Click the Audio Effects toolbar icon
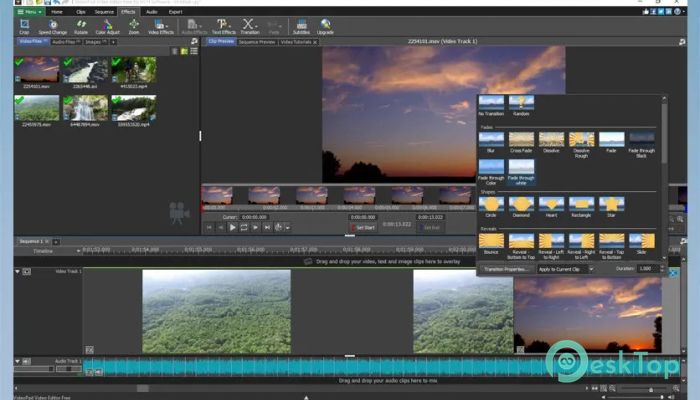The width and height of the screenshot is (700, 400). click(x=194, y=27)
